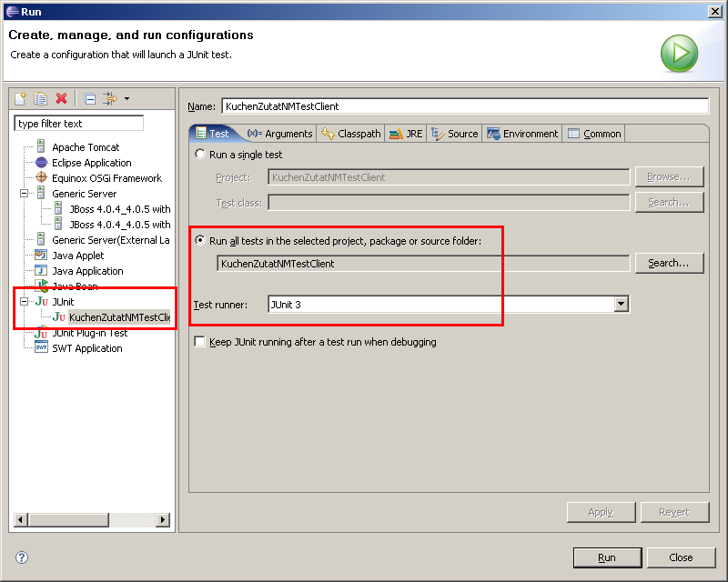This screenshot has width=728, height=582.
Task: Select the JUnit Plug-in Test icon
Action: point(41,333)
